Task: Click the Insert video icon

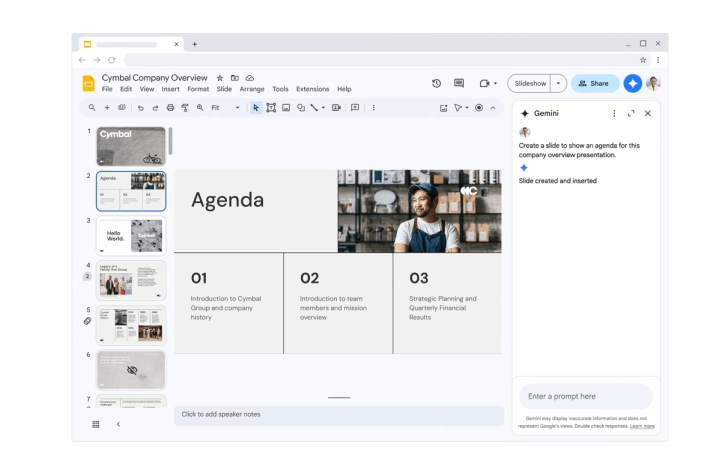Action: [337, 108]
